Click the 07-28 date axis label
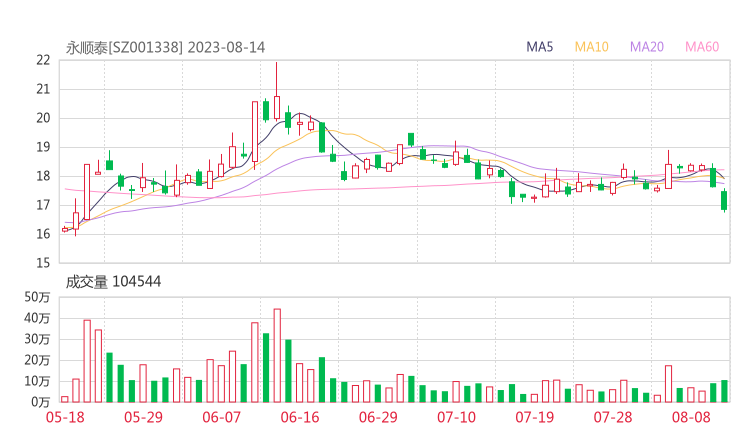Image resolution: width=740 pixels, height=440 pixels. [613, 417]
